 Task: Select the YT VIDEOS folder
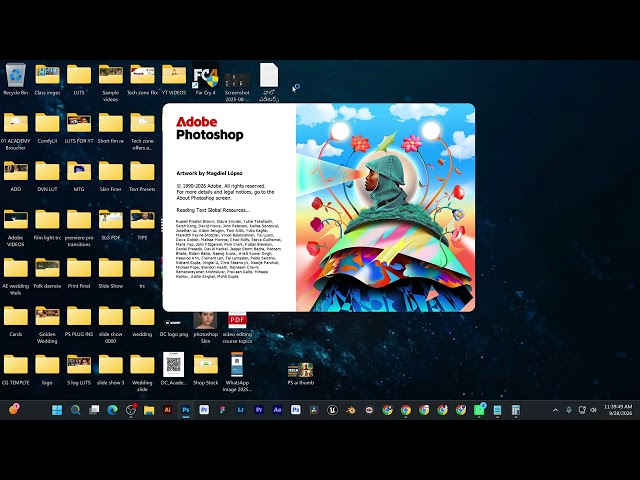click(x=174, y=80)
